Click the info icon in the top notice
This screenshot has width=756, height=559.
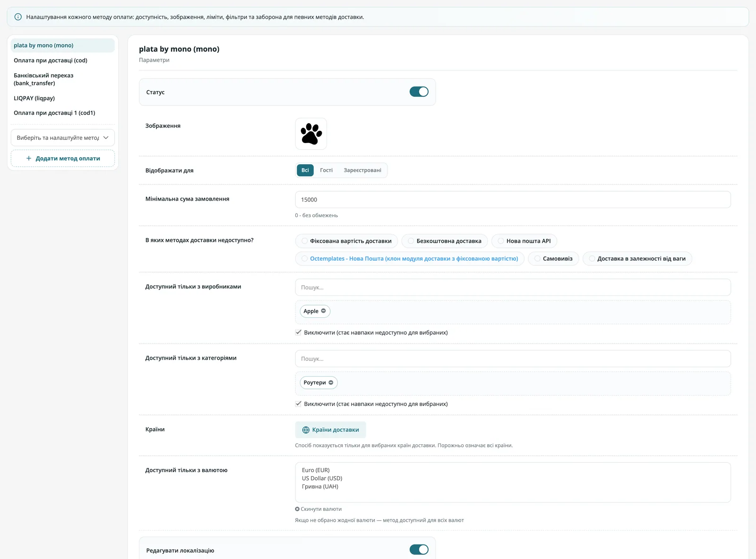18,17
